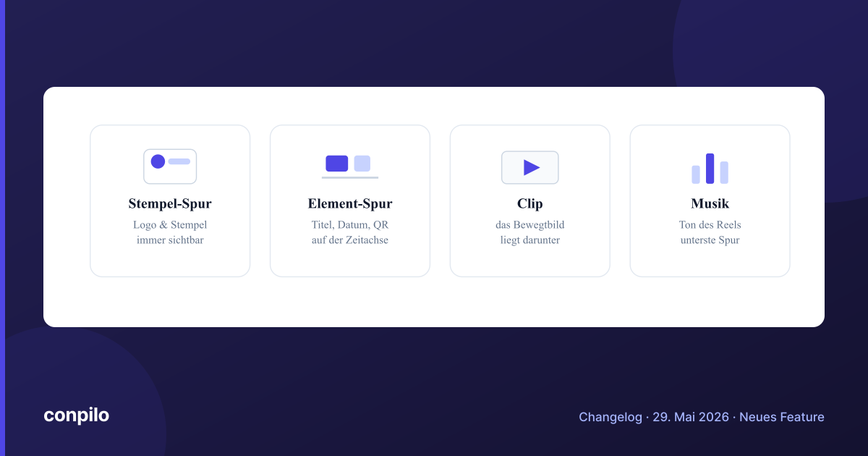
Task: Click the light pill bar in stamp icon
Action: click(x=179, y=161)
